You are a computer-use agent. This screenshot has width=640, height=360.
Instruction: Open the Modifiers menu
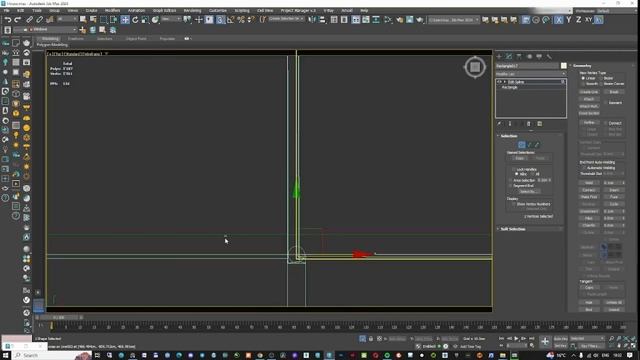pos(112,10)
